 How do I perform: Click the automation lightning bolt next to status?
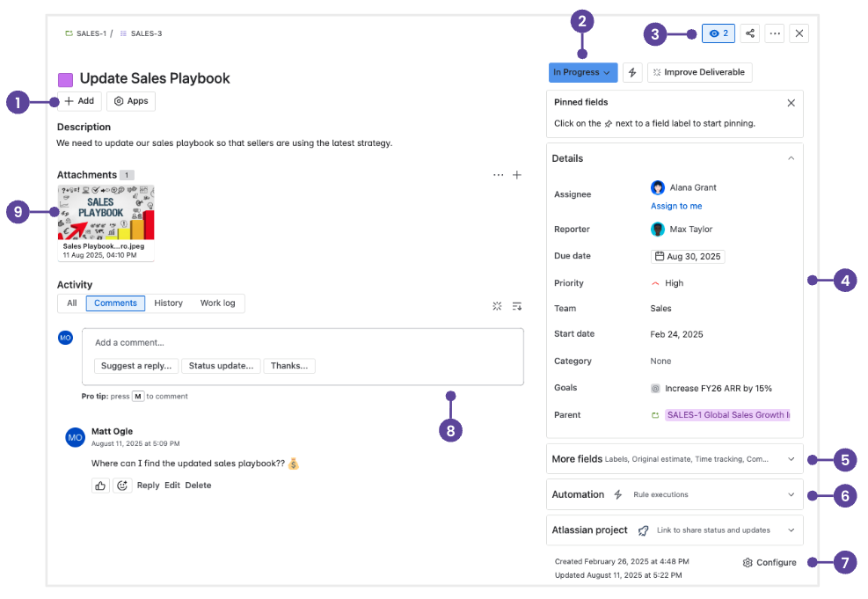coord(632,72)
